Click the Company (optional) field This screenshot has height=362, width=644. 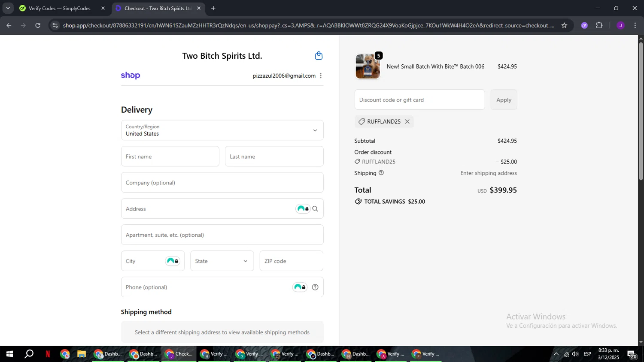(222, 183)
